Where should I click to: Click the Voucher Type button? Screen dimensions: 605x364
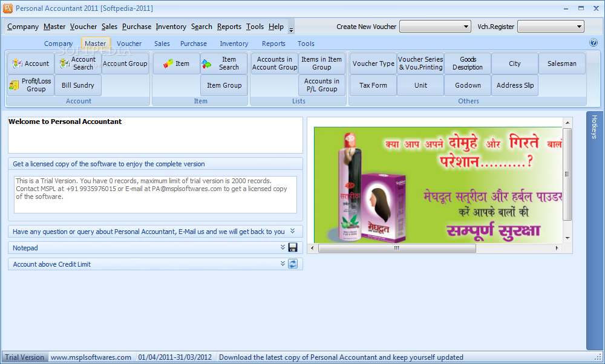373,63
